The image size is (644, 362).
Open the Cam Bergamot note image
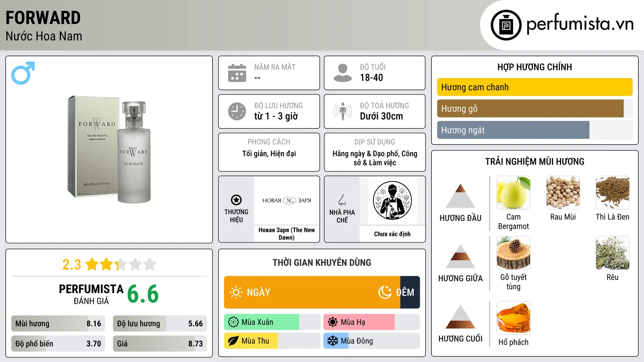point(513,193)
